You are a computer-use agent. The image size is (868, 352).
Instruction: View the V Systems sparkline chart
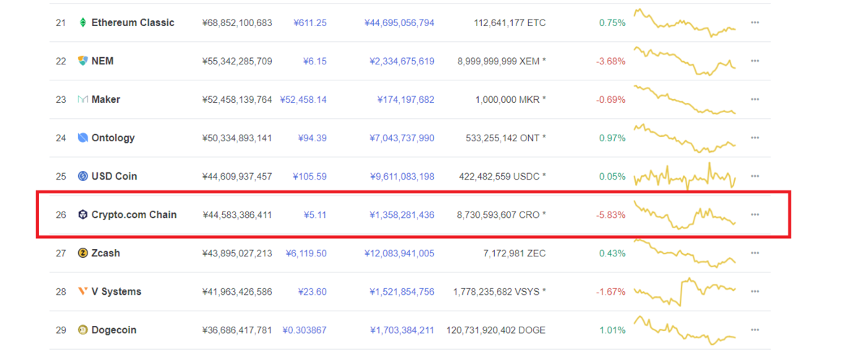pos(684,291)
